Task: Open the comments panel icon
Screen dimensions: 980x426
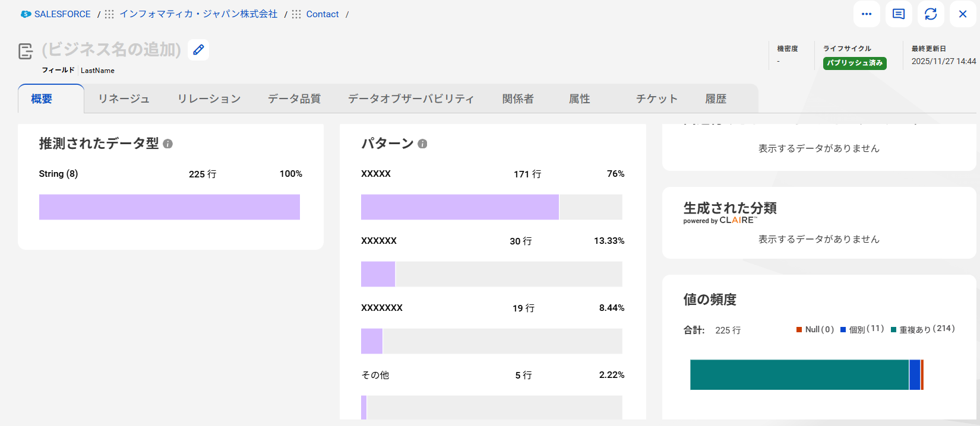Action: coord(899,14)
